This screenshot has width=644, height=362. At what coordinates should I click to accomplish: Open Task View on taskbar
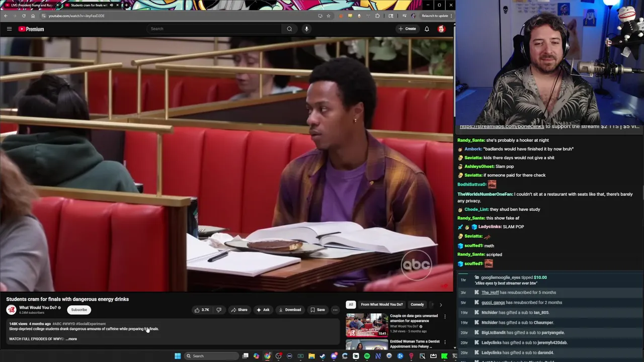click(245, 356)
